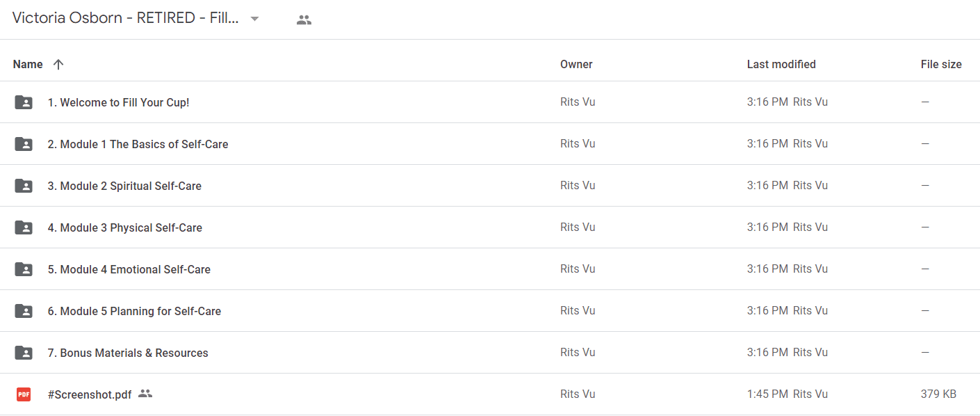The height and width of the screenshot is (416, 980).
Task: Click the Last modified column header
Action: click(781, 64)
